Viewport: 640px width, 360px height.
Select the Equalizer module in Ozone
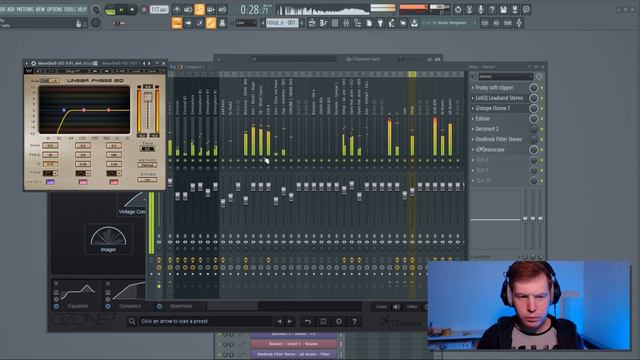(78, 294)
